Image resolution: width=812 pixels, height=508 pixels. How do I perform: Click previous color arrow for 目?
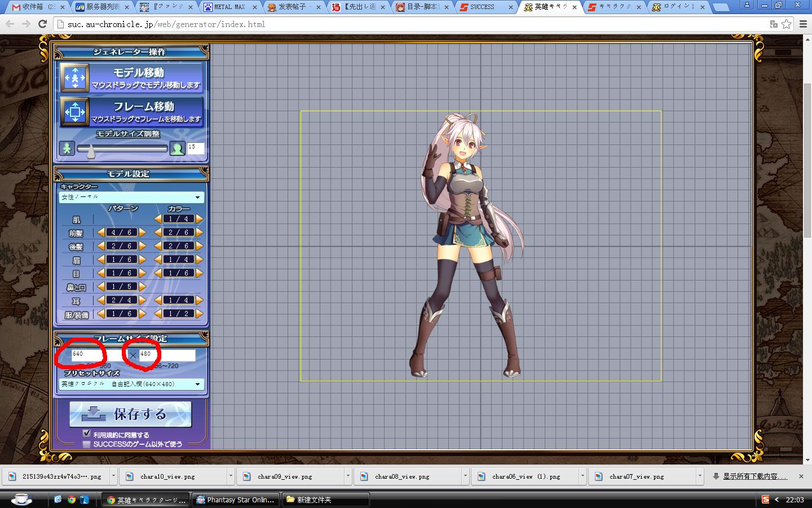[158, 273]
